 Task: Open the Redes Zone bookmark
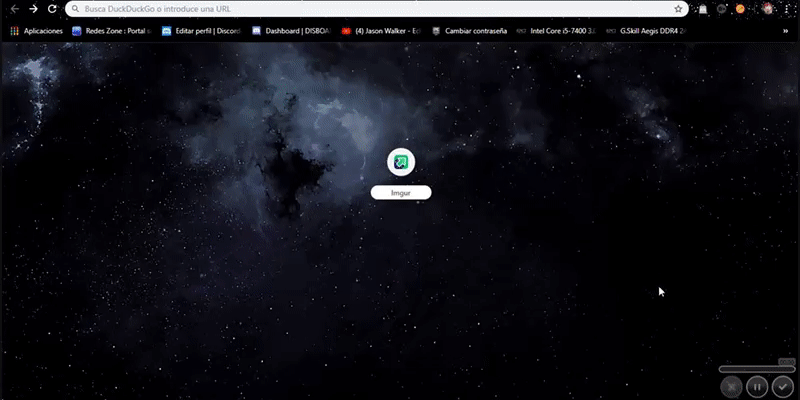pos(110,31)
